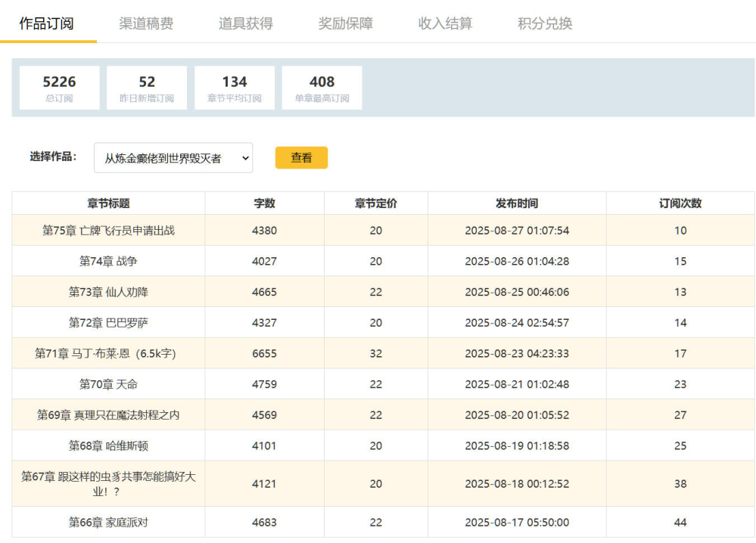The width and height of the screenshot is (756, 543).
Task: Click the 总订阅 5226 stat card
Action: click(59, 88)
